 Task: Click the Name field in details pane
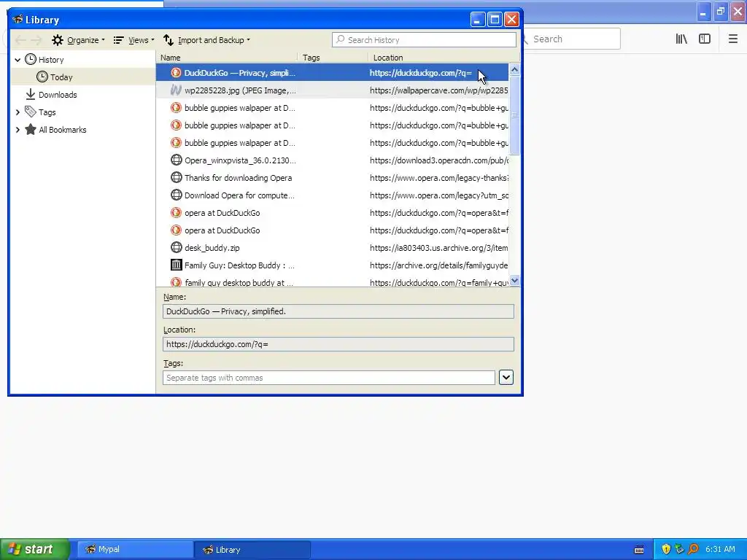(x=338, y=311)
